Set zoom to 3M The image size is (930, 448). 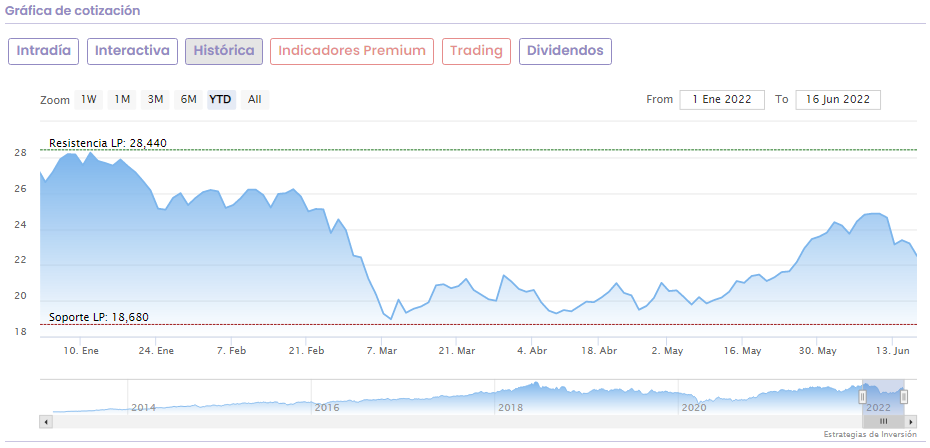point(155,100)
